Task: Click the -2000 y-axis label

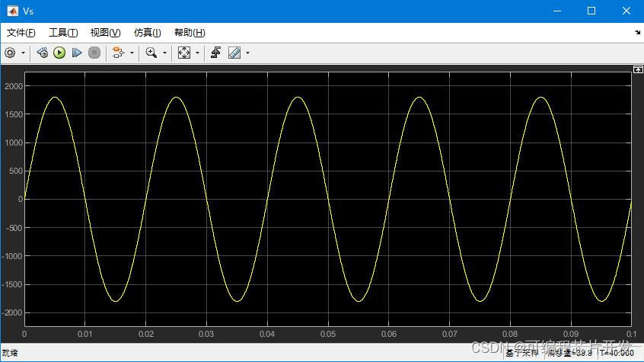Action: (x=13, y=312)
